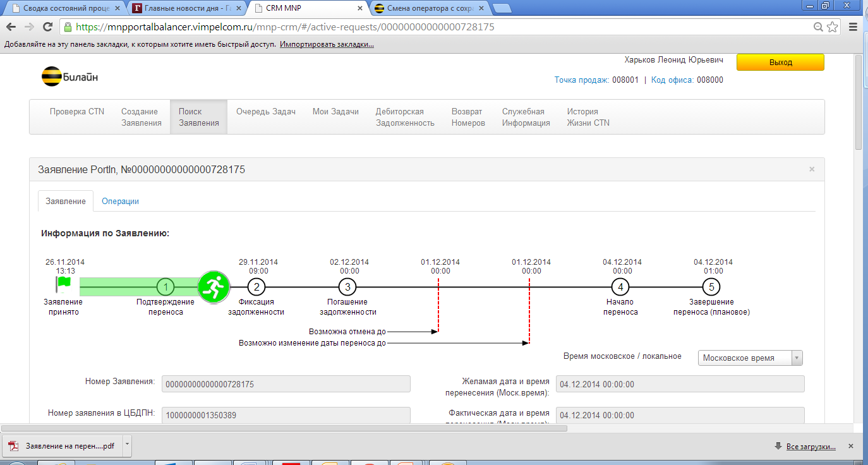
Task: Open the Мои Задачи menu item
Action: (335, 111)
